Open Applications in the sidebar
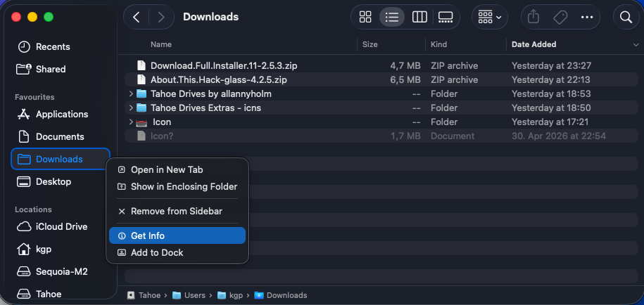This screenshot has width=644, height=305. coord(53,114)
